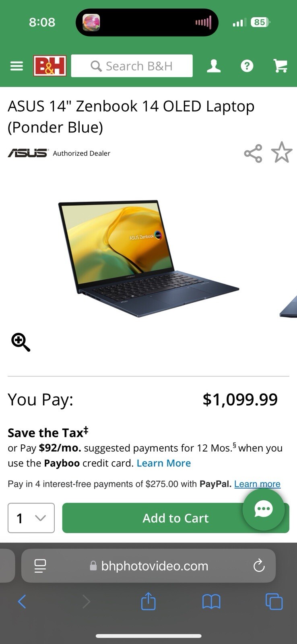The width and height of the screenshot is (297, 644).
Task: Show all Safari tabs
Action: (x=274, y=602)
